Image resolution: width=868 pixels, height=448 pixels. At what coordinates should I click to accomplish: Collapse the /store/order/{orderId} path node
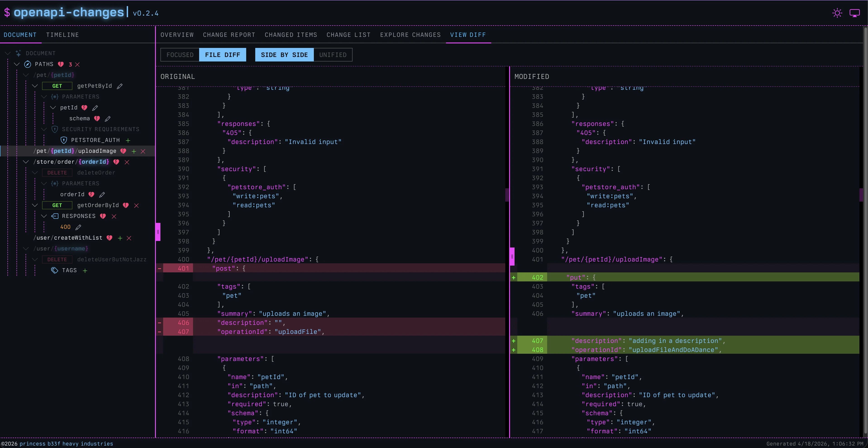[26, 162]
